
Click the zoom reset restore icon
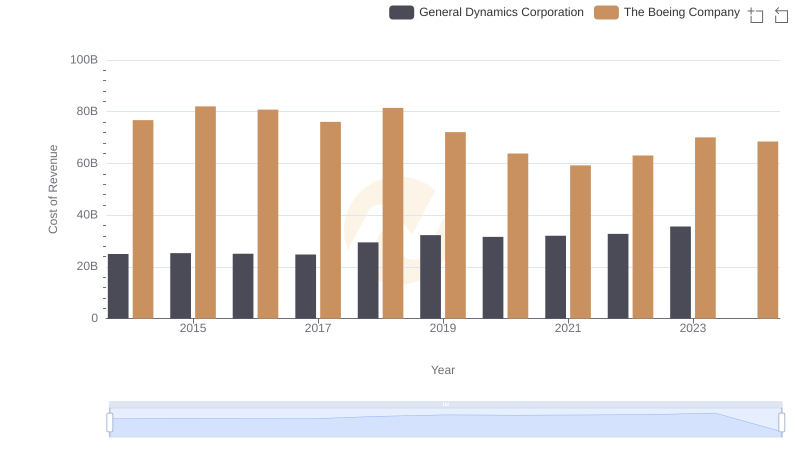(x=781, y=15)
